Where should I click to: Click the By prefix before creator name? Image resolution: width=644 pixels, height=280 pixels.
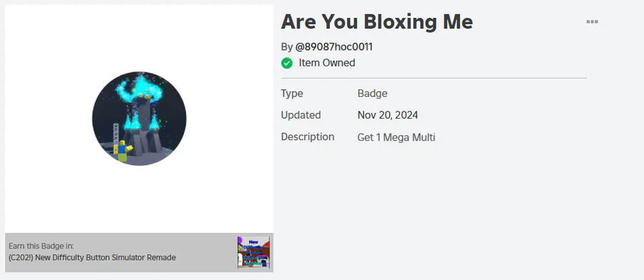287,47
